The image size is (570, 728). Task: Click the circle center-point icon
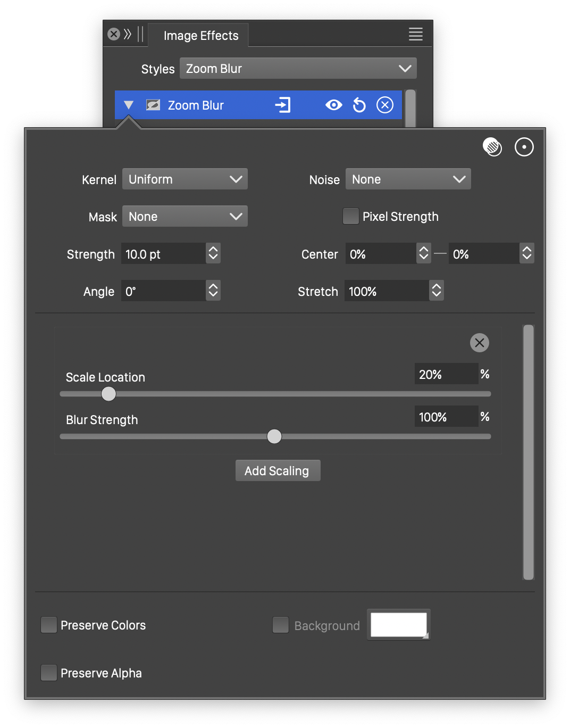pos(524,147)
